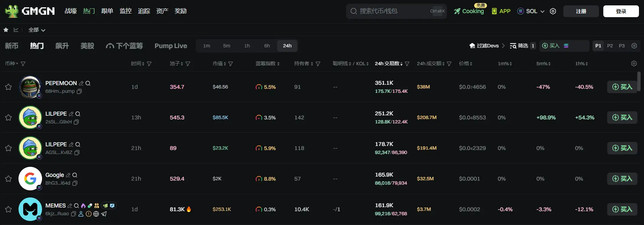
Task: Open the chart icon beside favorites star
Action: (x=16, y=30)
